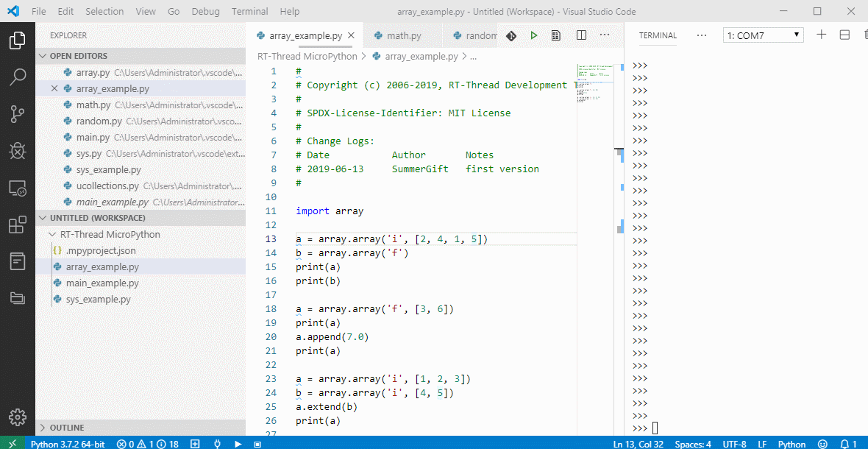
Task: Click the green Run file icon
Action: [x=534, y=35]
